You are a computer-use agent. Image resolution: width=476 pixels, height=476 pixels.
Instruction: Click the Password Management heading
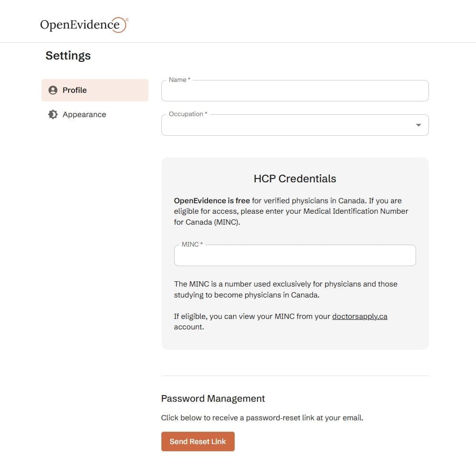213,398
